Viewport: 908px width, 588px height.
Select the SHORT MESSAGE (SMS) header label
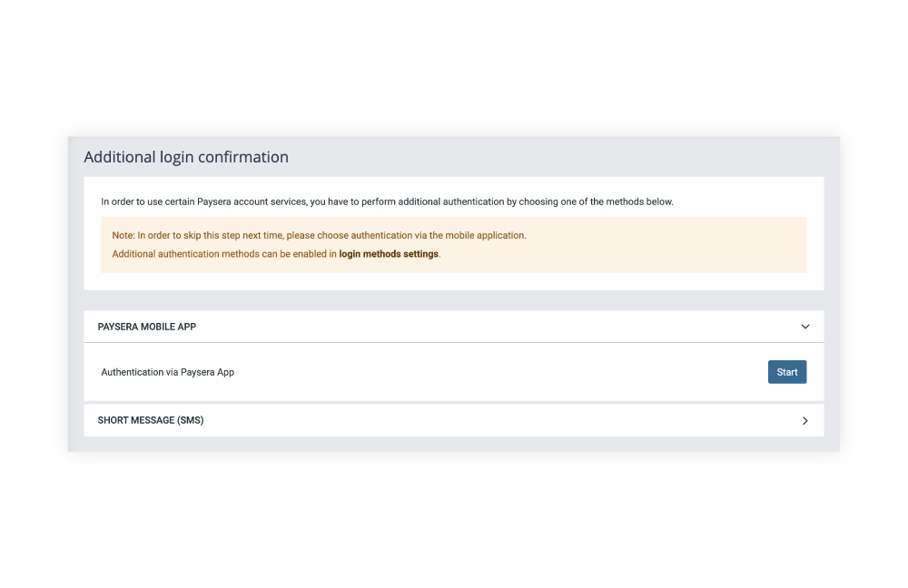150,421
